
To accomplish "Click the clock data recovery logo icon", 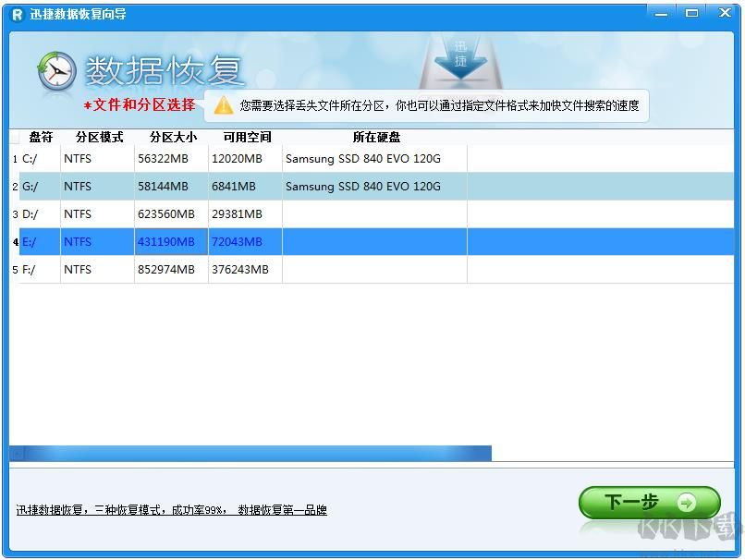I will point(56,71).
